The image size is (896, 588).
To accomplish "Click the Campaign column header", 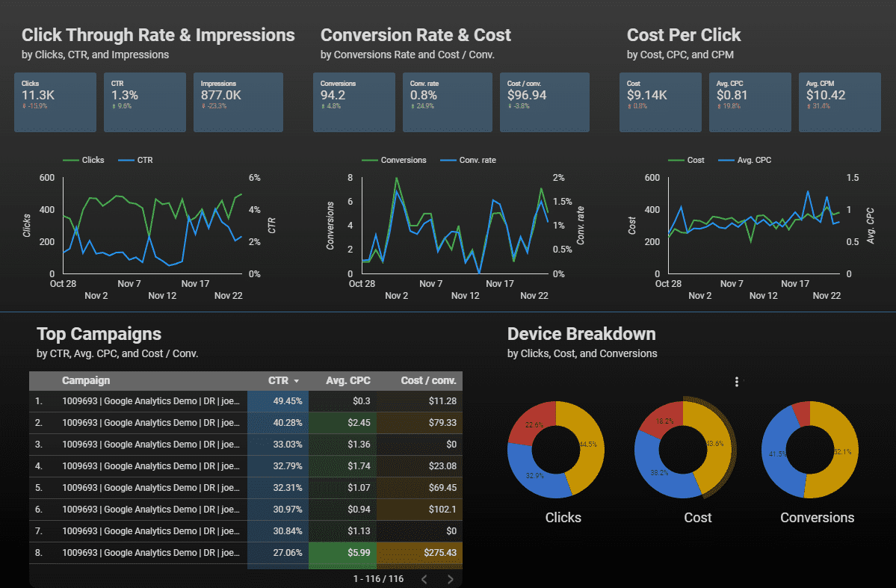I will pos(86,380).
